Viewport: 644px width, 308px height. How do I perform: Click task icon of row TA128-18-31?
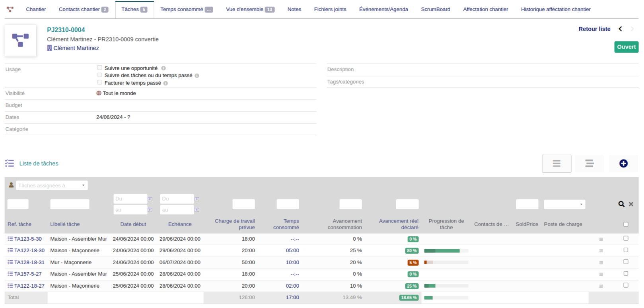click(x=10, y=262)
